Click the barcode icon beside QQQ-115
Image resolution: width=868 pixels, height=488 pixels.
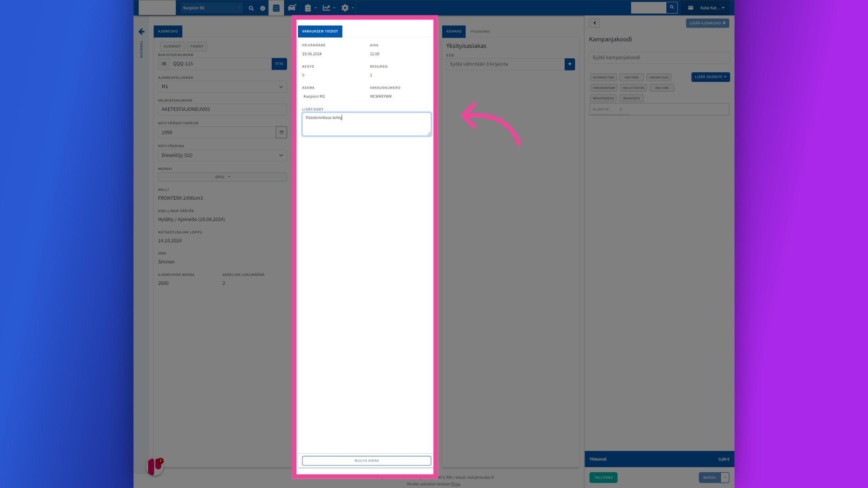[x=164, y=64]
